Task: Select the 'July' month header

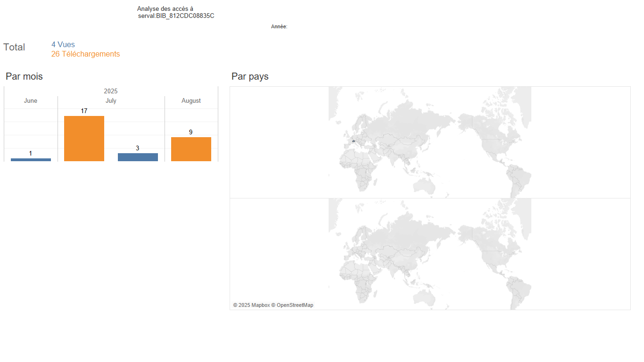Action: coord(111,101)
